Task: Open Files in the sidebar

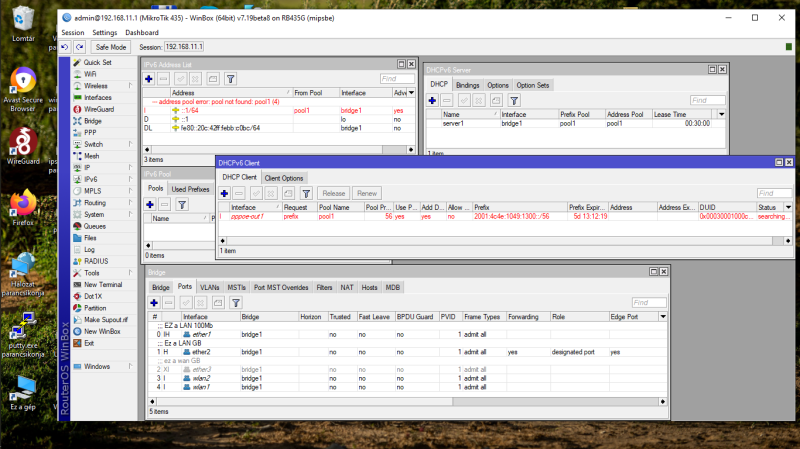Action: tap(90, 238)
